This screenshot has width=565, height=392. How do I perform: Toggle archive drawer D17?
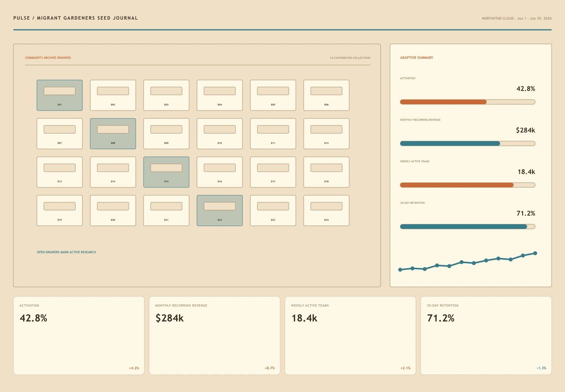pos(273,172)
